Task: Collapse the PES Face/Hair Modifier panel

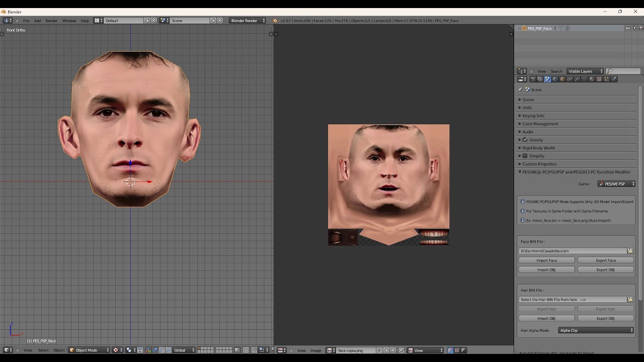Action: point(576,172)
